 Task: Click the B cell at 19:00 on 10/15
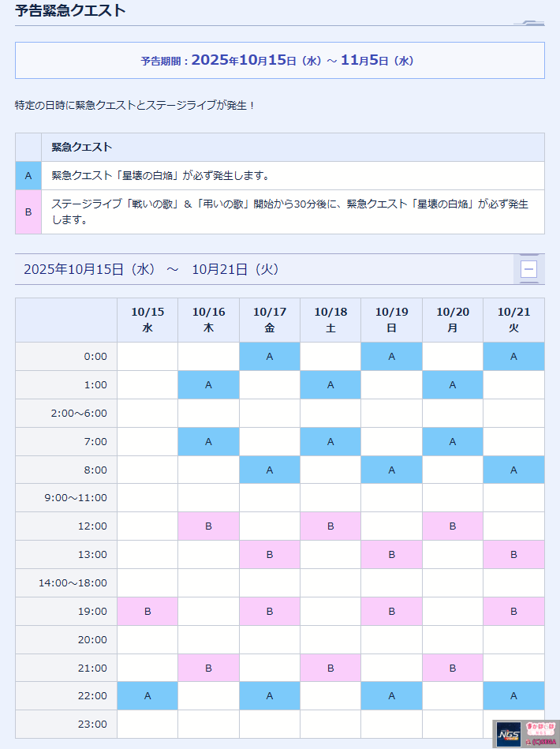147,612
